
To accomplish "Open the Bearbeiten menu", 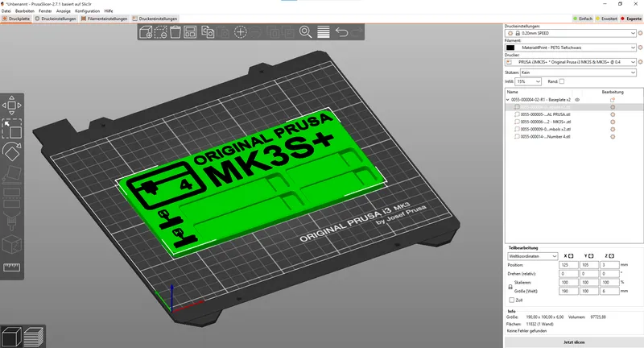I will pyautogui.click(x=25, y=11).
